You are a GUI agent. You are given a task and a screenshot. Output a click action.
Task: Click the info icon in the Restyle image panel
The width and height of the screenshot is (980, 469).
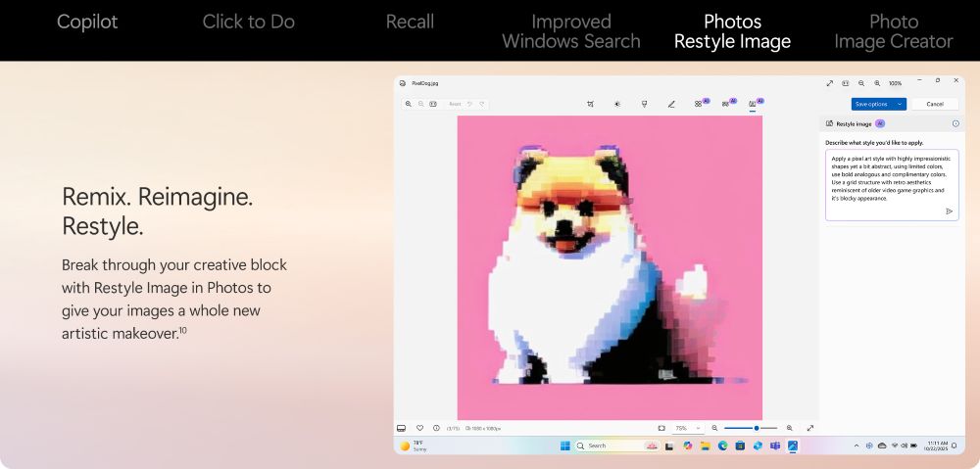point(955,124)
